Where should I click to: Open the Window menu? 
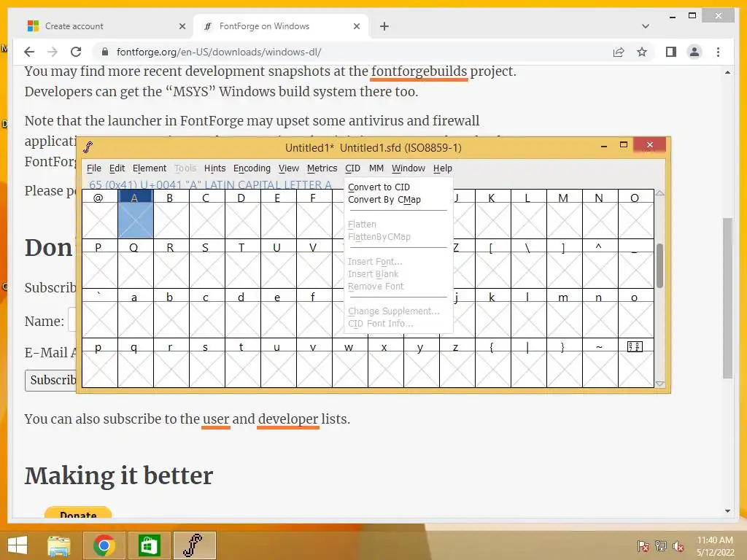409,168
